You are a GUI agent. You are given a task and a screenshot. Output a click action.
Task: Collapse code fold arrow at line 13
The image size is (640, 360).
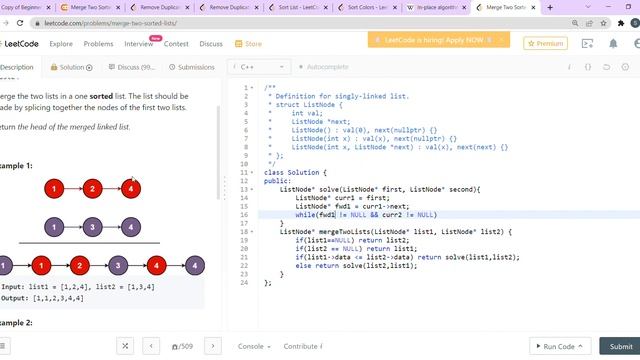tap(252, 189)
